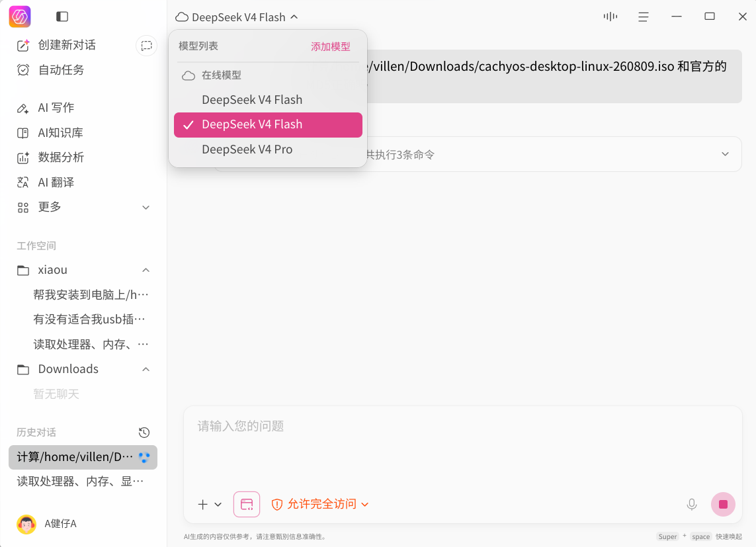Click the AI知识库 book icon
This screenshot has height=547, width=756.
point(23,133)
